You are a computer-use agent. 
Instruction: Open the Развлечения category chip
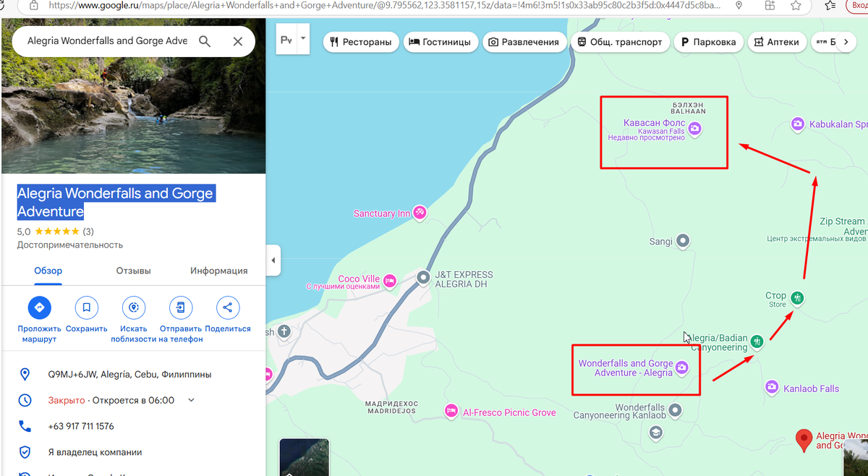point(524,42)
